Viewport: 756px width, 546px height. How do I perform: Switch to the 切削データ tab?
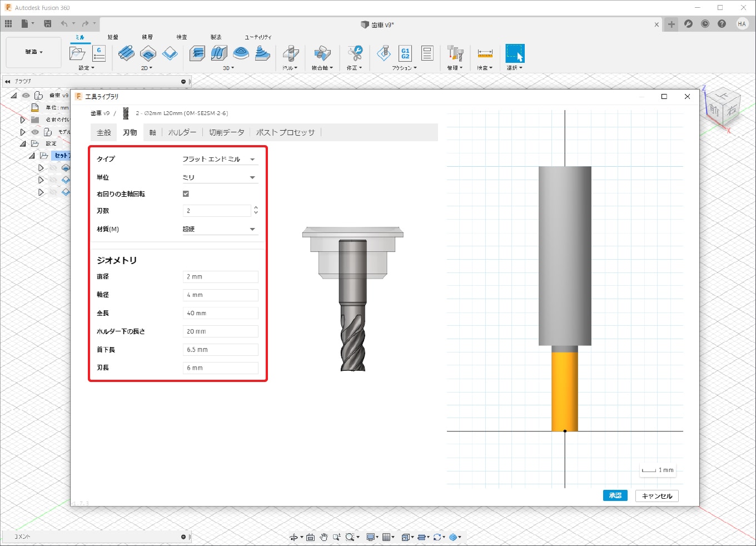coord(226,133)
